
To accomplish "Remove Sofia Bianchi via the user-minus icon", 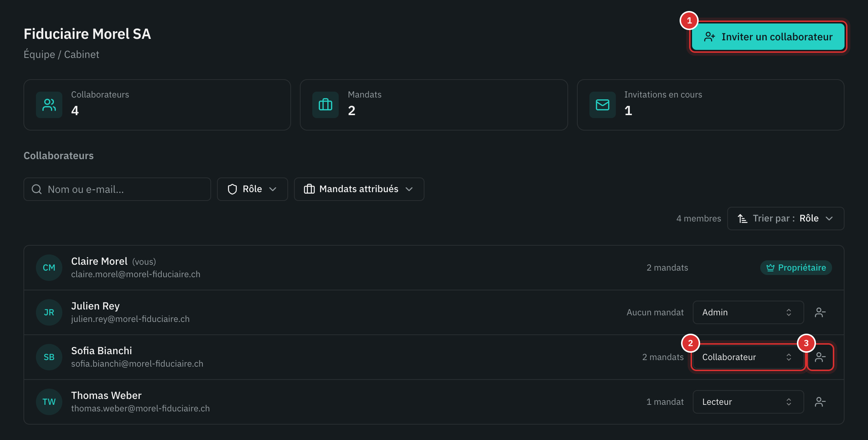I will pyautogui.click(x=820, y=357).
